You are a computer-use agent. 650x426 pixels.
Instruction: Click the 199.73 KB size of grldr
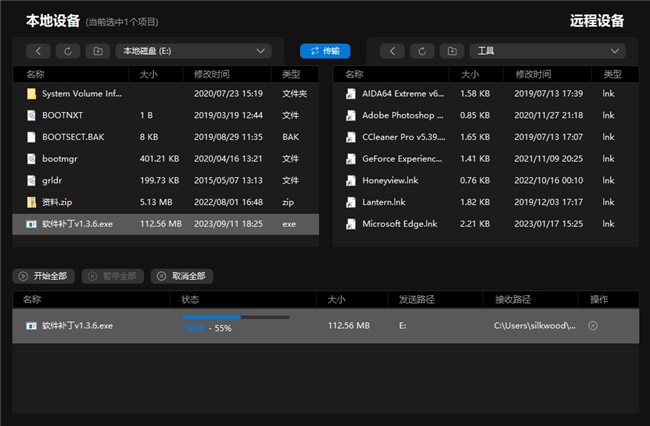[x=159, y=180]
